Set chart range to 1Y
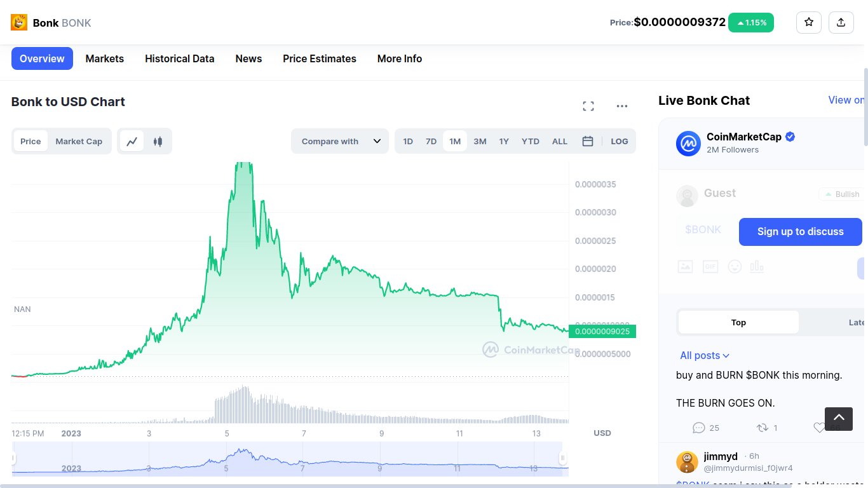 coord(504,141)
